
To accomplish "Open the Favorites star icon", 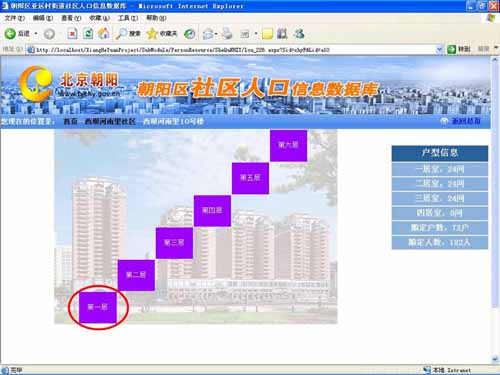I will click(152, 33).
